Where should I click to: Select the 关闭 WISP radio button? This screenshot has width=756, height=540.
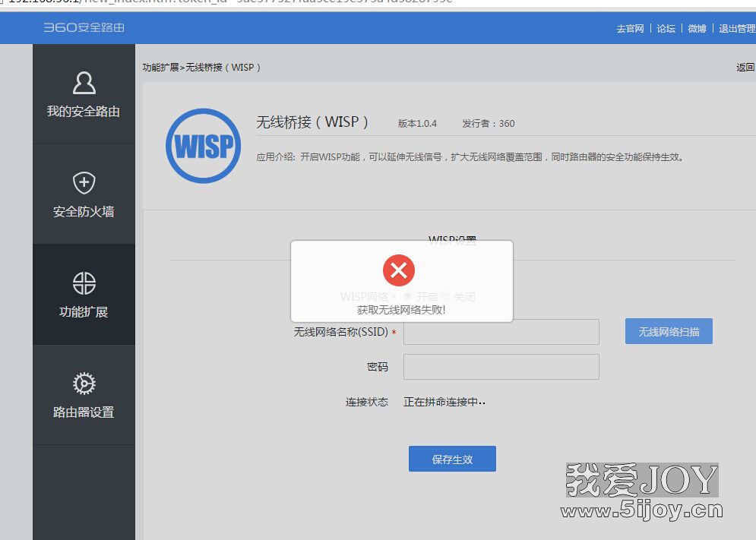(x=445, y=295)
